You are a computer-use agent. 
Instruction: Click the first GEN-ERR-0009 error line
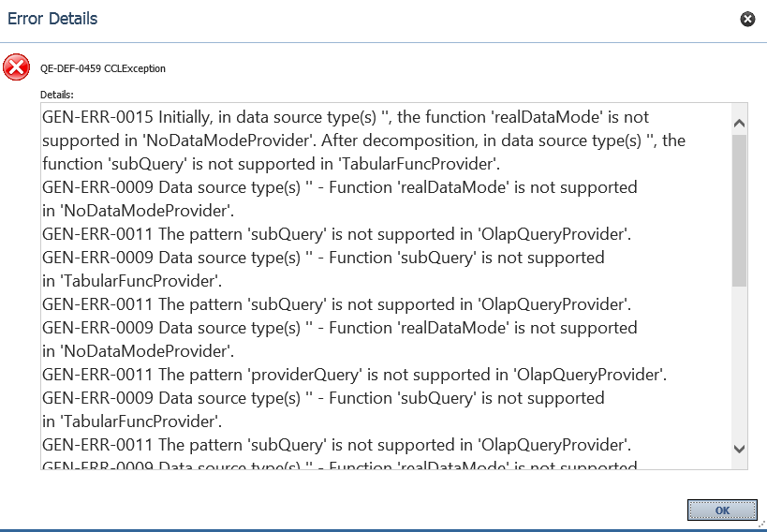[339, 188]
